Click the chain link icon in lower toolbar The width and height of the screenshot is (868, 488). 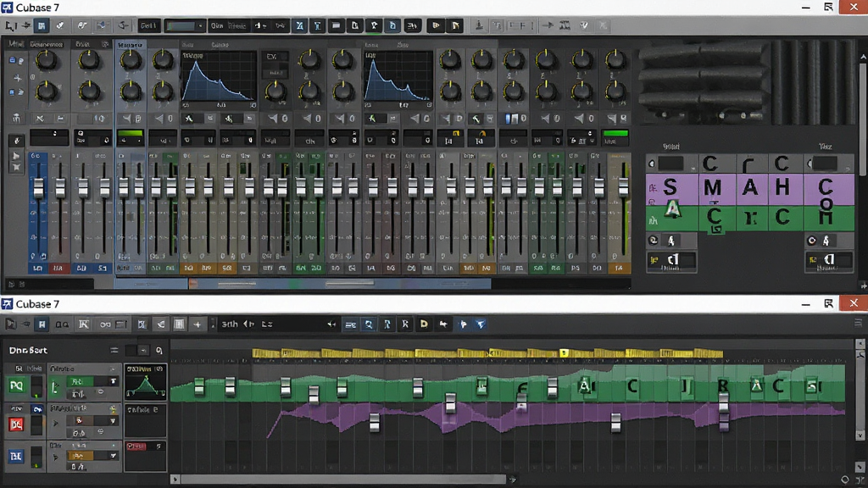click(104, 324)
